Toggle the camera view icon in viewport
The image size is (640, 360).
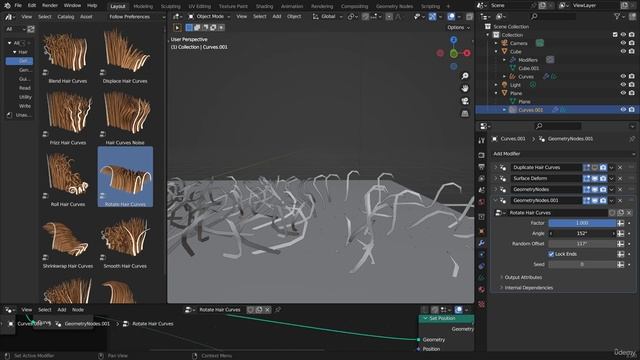465,101
